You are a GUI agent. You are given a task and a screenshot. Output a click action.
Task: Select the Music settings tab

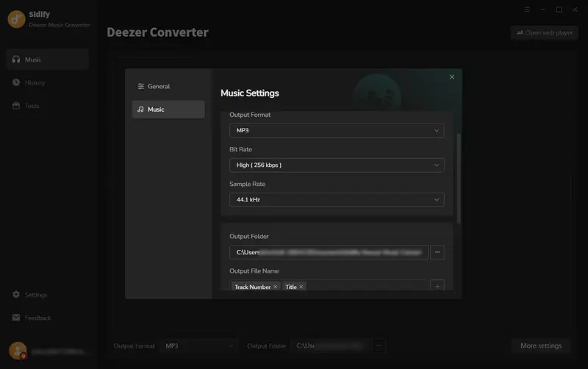click(168, 110)
